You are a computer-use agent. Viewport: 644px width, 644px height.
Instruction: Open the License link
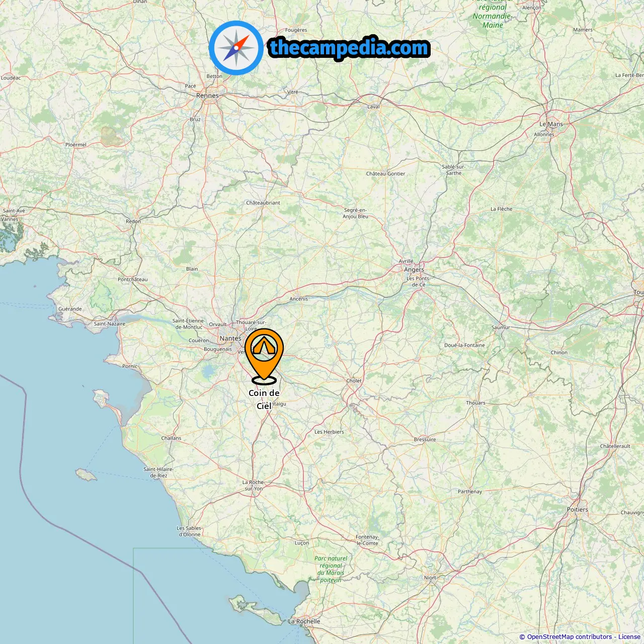tap(629, 636)
